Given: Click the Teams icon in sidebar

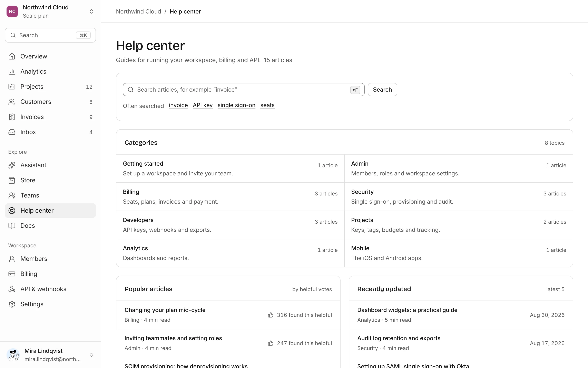Looking at the screenshot, I should point(12,195).
